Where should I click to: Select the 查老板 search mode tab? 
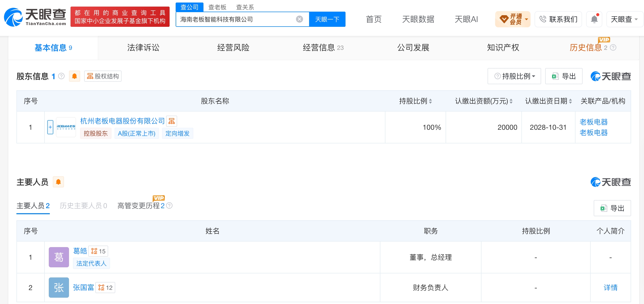217,7
